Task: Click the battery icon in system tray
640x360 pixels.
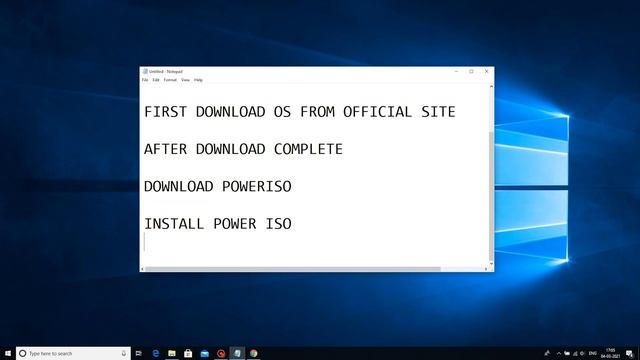Action: pos(567,353)
